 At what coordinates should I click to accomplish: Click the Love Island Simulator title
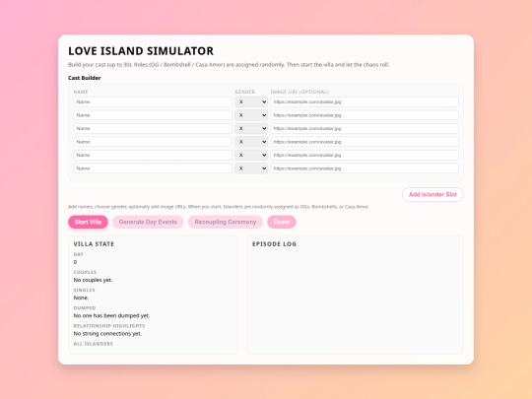click(141, 51)
